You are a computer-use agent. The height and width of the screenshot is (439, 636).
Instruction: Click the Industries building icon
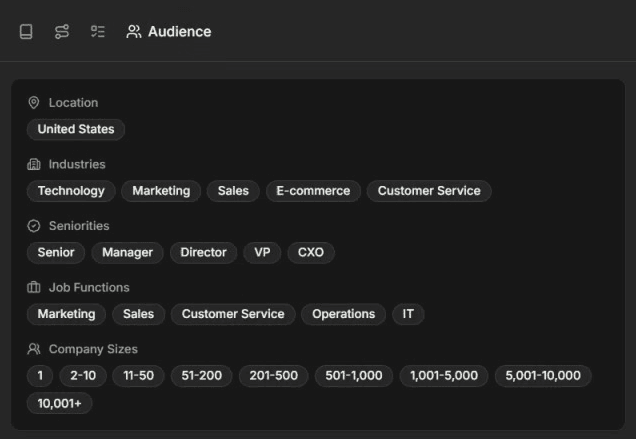tap(34, 164)
